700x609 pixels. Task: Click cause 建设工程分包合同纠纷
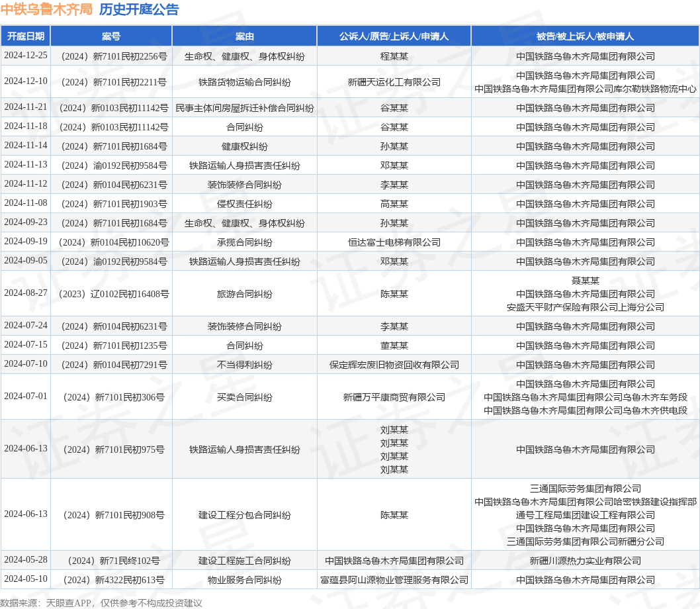click(x=245, y=515)
